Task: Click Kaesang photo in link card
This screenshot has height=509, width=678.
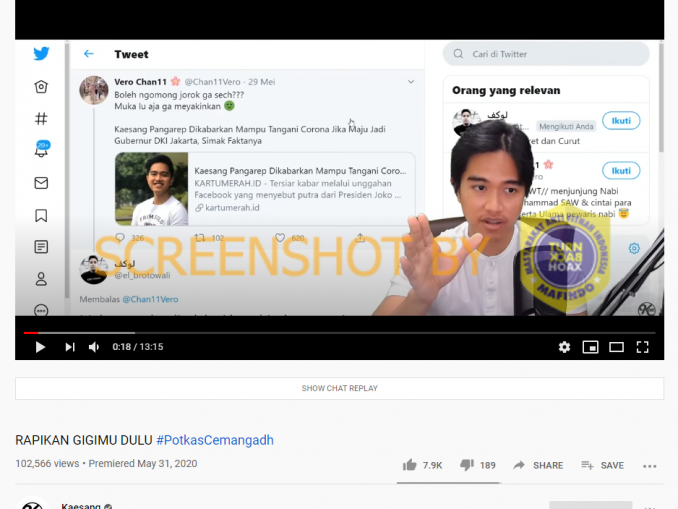Action: pos(152,189)
